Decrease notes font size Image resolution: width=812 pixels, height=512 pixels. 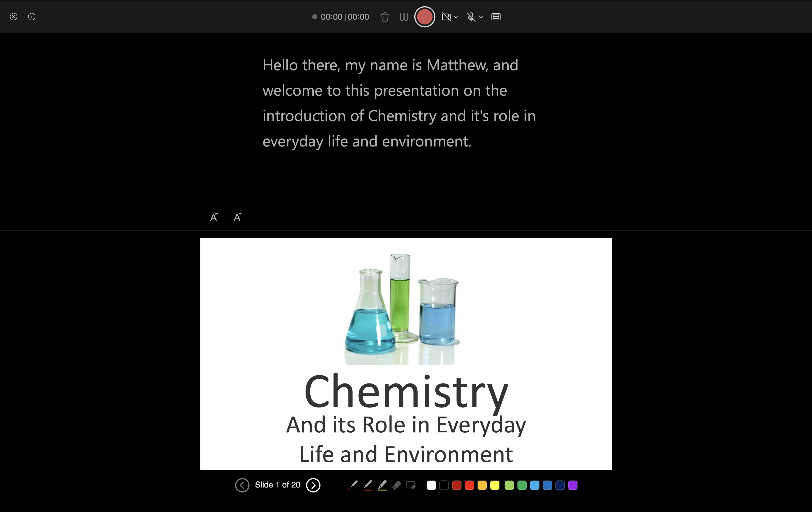(238, 217)
